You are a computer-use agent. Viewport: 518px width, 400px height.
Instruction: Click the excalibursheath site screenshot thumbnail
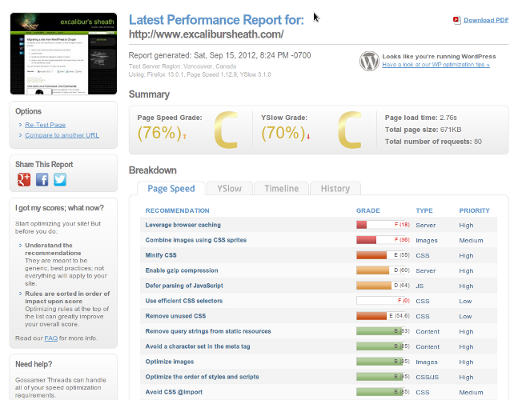(63, 54)
